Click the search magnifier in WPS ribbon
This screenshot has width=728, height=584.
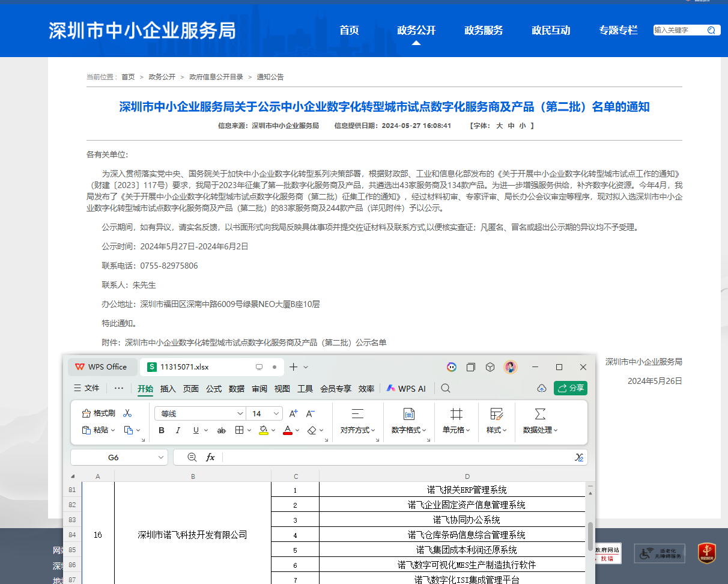(x=446, y=388)
